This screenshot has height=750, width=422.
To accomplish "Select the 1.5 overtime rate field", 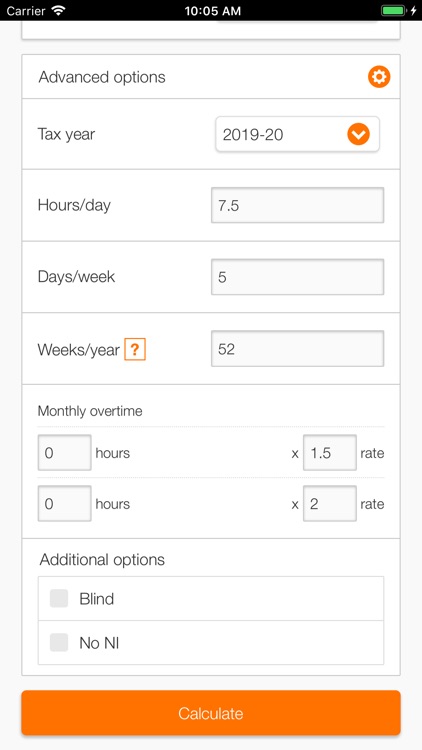I will click(x=330, y=452).
